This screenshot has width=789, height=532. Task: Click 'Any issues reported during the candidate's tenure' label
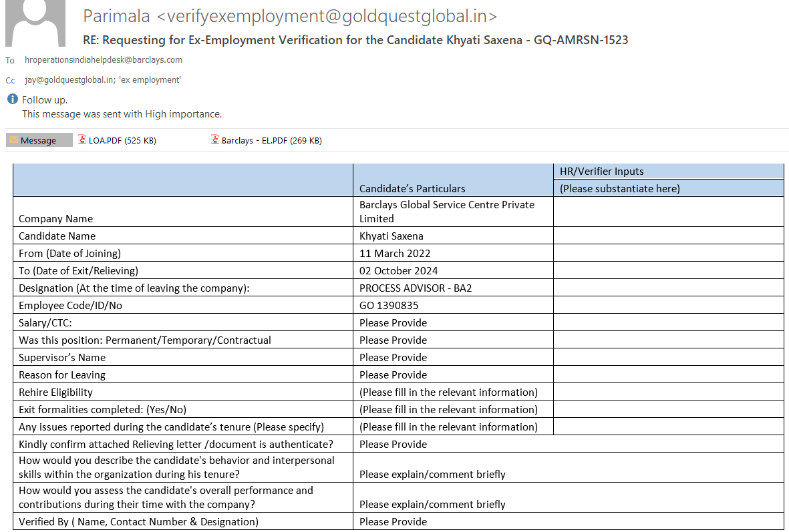click(171, 427)
